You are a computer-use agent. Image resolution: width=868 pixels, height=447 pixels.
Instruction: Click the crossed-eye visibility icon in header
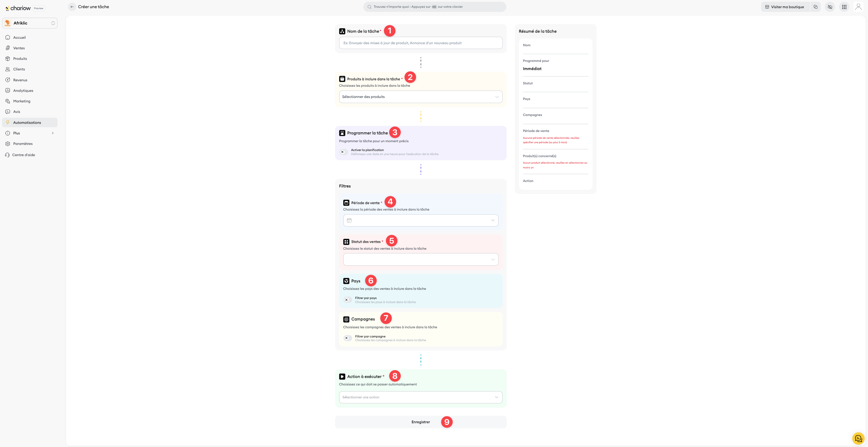pos(830,7)
